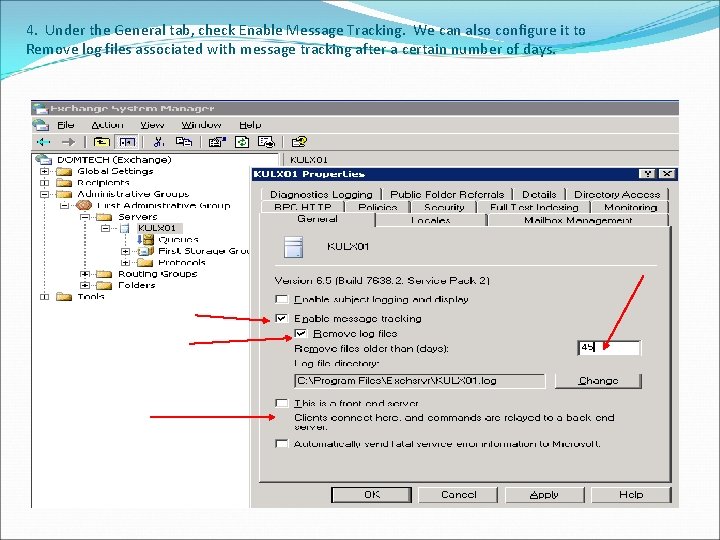Image resolution: width=720 pixels, height=540 pixels.
Task: Switch to Directory Access tab
Action: pyautogui.click(x=617, y=194)
